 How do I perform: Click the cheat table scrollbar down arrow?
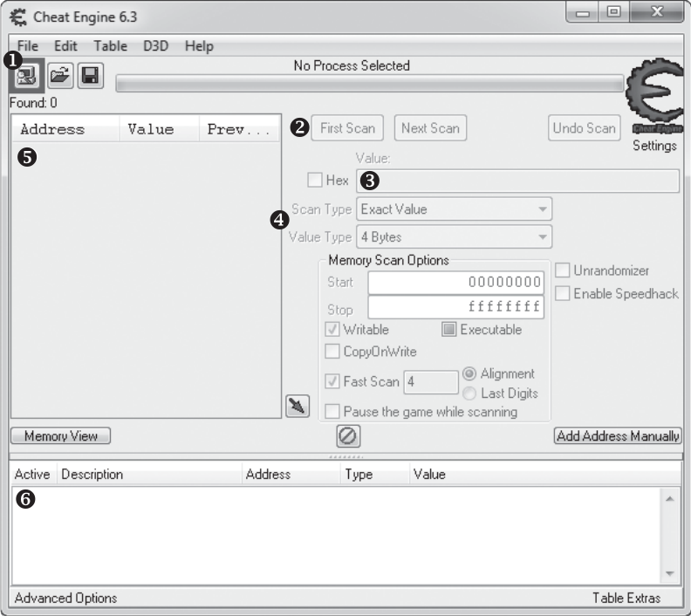click(670, 573)
